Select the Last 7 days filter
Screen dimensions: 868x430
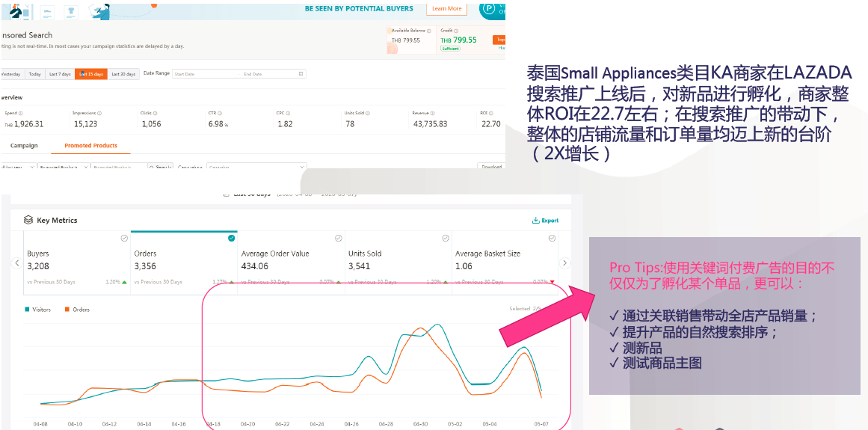(60, 74)
